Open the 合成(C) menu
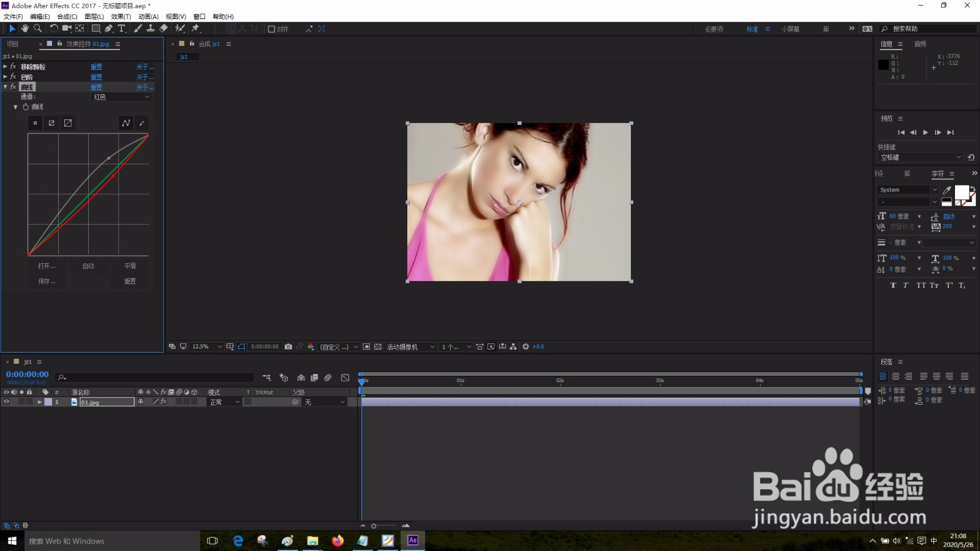 point(67,17)
